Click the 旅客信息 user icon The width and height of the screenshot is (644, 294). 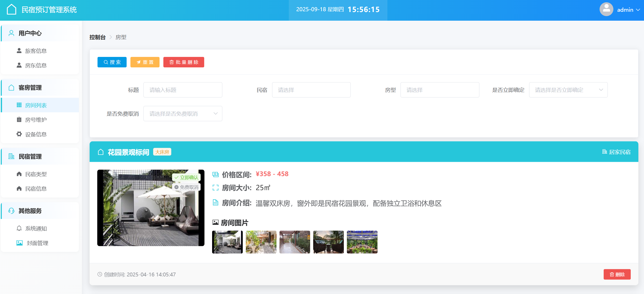19,51
